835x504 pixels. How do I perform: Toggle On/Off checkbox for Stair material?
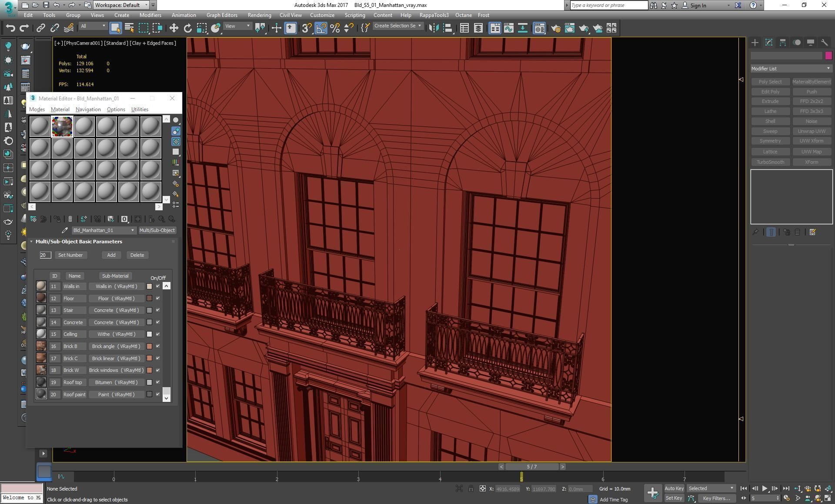click(x=158, y=310)
